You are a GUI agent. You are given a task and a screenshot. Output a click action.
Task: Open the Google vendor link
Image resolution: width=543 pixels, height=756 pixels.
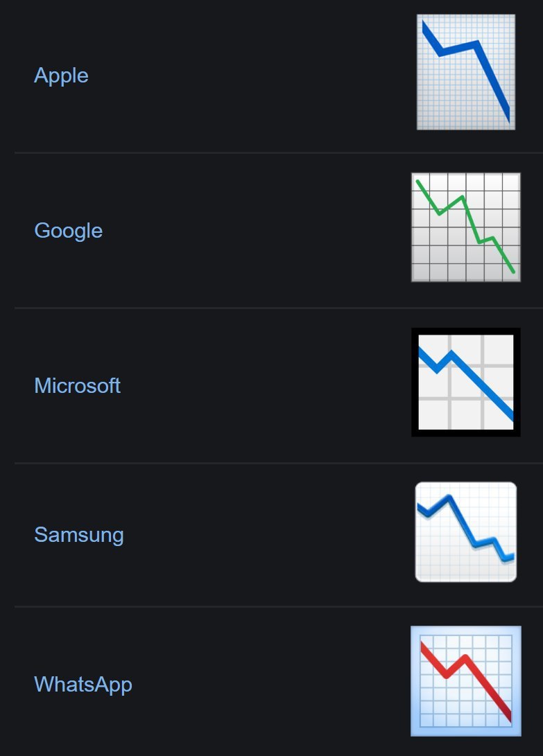coord(68,231)
